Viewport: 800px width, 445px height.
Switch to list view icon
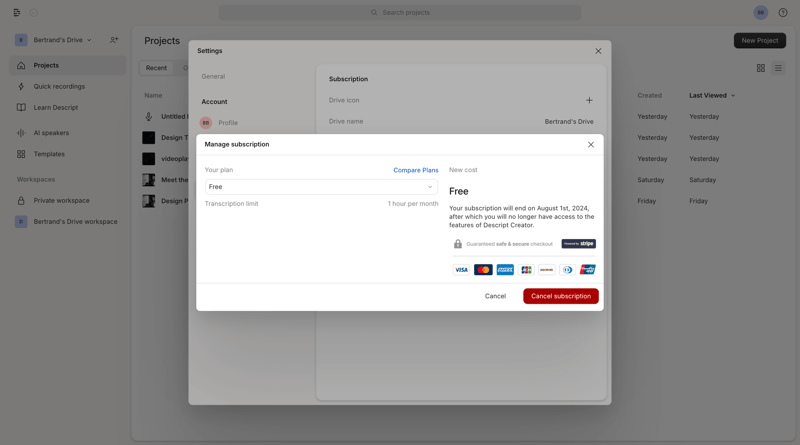tap(778, 68)
